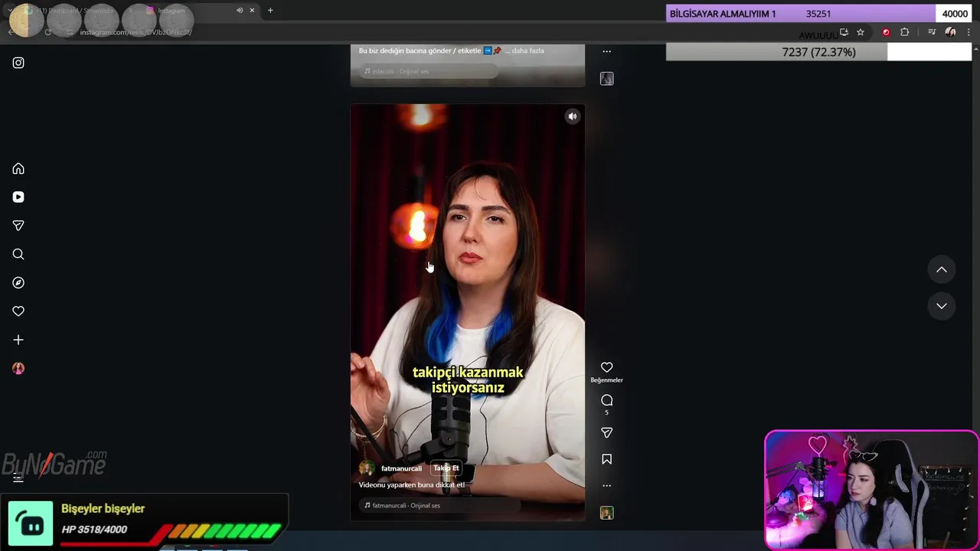Close the Instagram browser tab
The image size is (980, 551).
pyautogui.click(x=252, y=11)
